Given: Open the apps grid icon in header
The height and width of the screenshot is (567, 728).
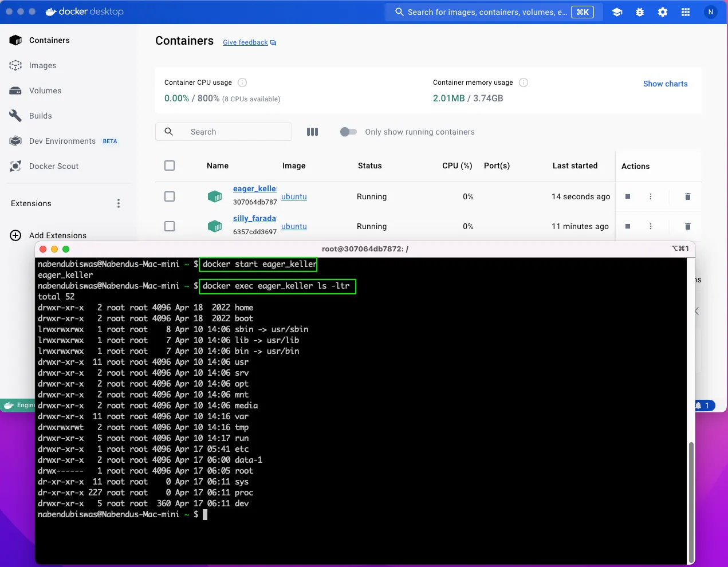Looking at the screenshot, I should [x=686, y=12].
